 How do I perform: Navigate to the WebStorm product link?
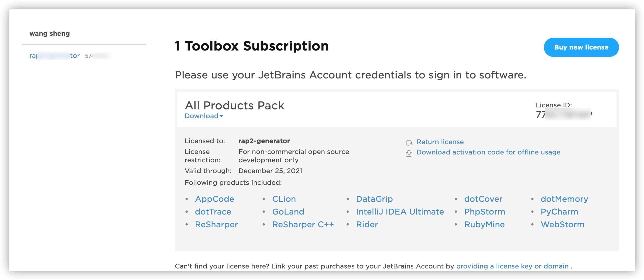point(562,224)
